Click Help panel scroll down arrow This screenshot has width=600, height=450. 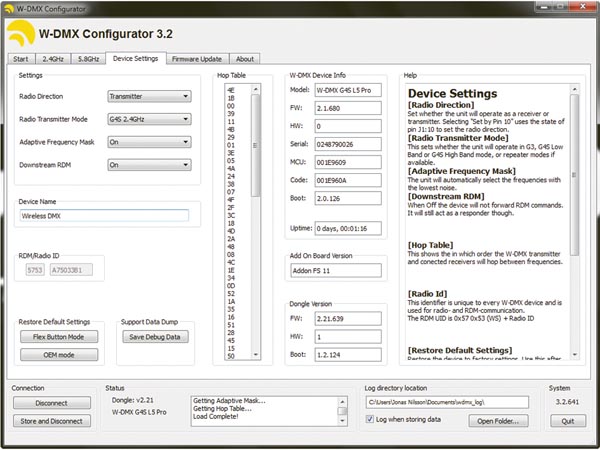574,355
